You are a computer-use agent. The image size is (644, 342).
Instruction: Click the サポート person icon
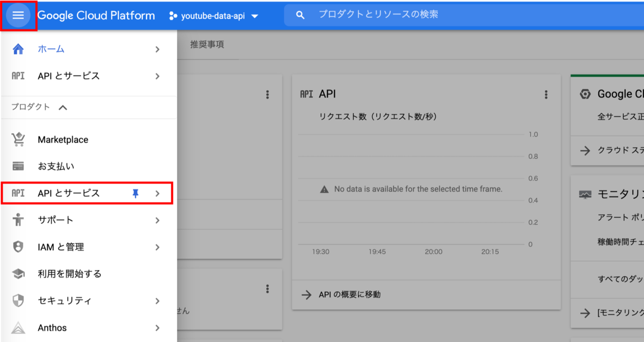point(18,220)
